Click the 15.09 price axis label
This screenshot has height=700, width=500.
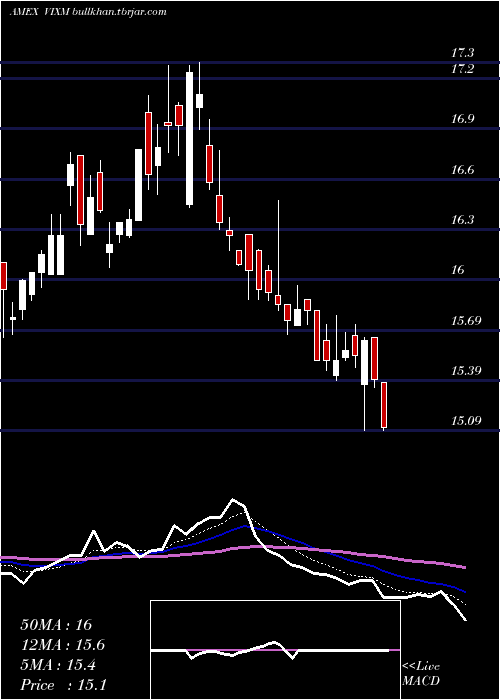tap(466, 421)
